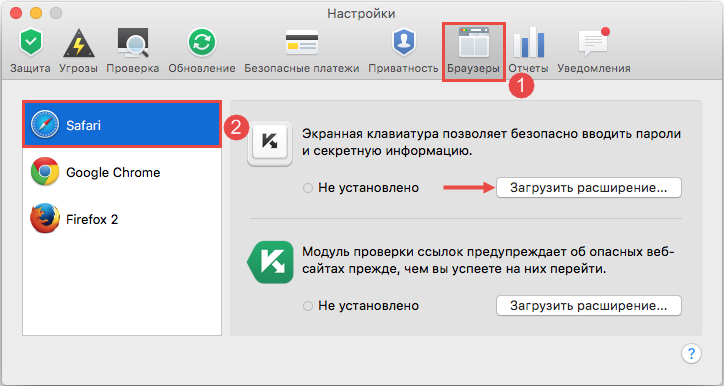Select Google Chrome in browser list
This screenshot has width=724, height=386.
122,172
